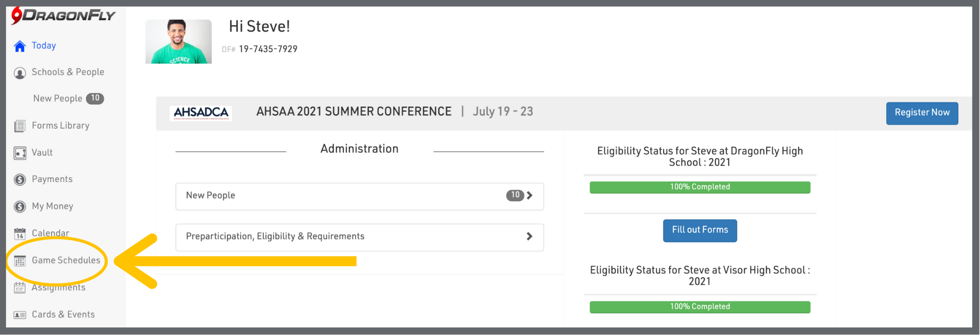Select Game Schedules in the sidebar menu
Viewport: 980px width, 335px height.
tap(66, 260)
